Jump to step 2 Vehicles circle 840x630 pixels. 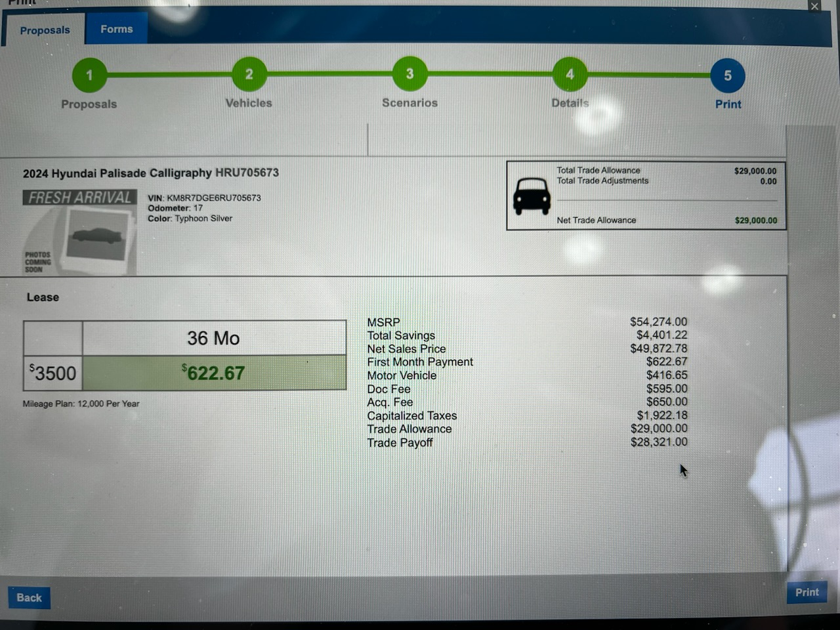click(249, 74)
